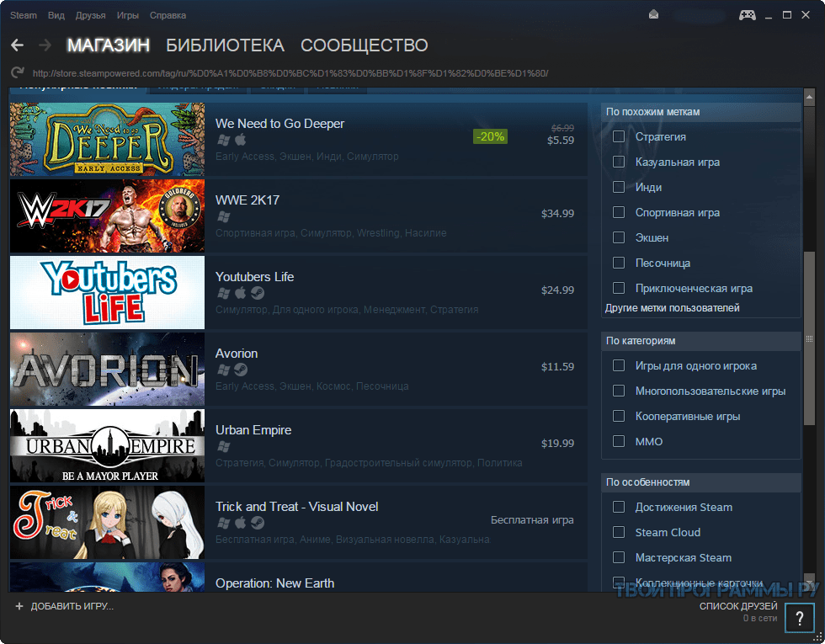Click the back navigation arrow
Viewport: 825px width, 644px height.
(x=18, y=45)
